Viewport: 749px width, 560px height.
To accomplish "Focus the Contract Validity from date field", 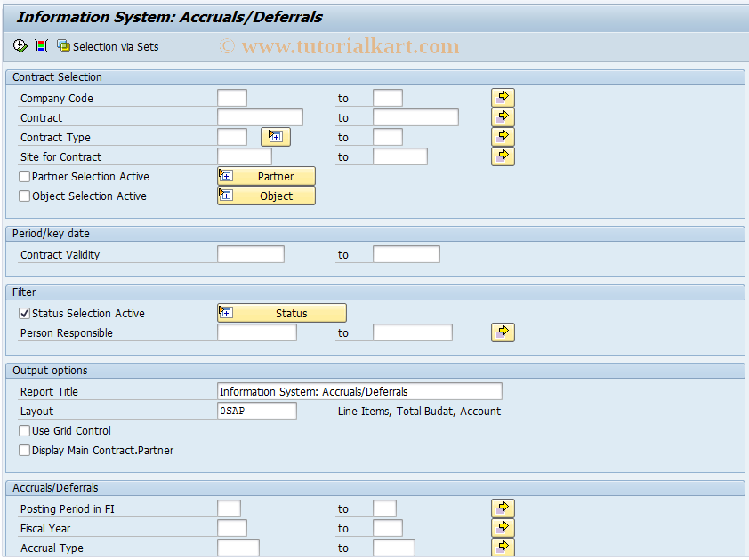I will pos(251,254).
